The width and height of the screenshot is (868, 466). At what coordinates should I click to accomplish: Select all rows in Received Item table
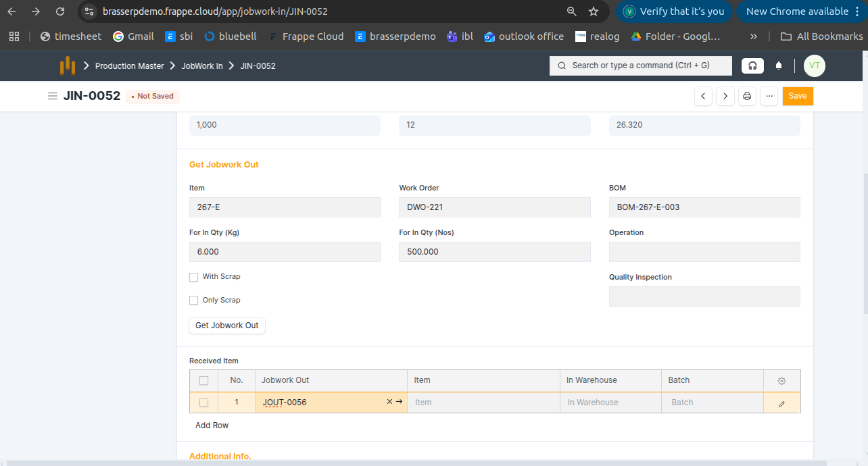(x=203, y=381)
